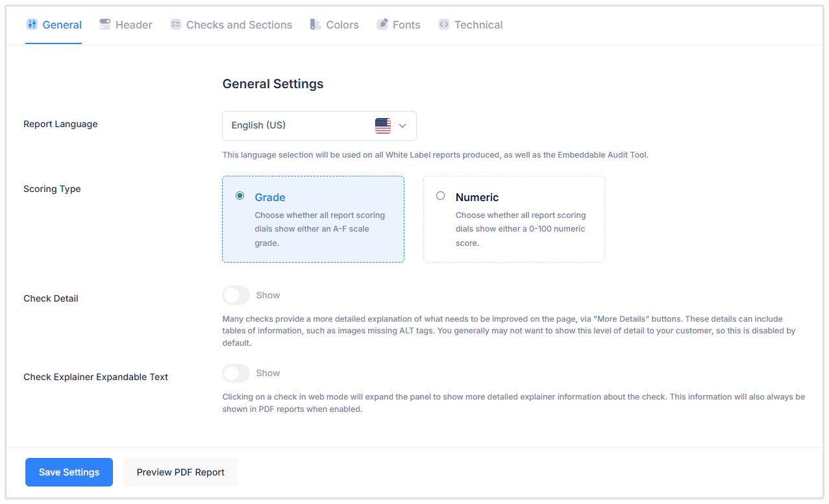Click the Header tab toggle icon
The height and width of the screenshot is (504, 829).
(105, 25)
